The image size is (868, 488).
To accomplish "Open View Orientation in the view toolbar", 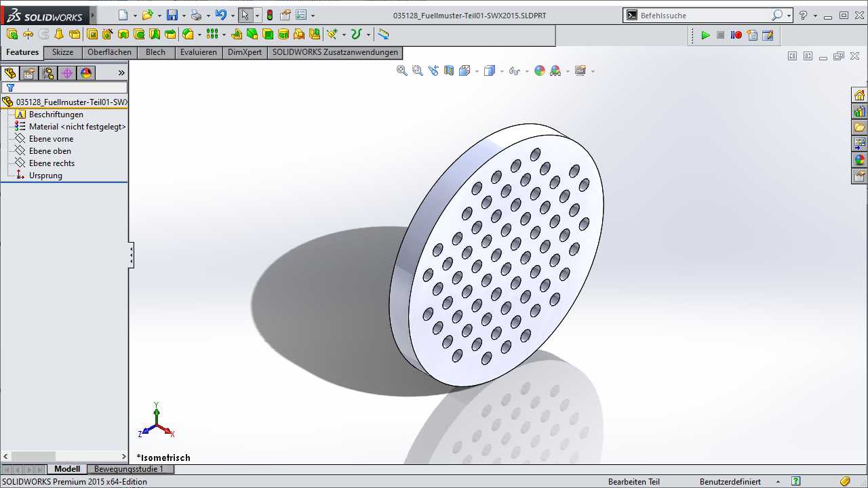I will (x=465, y=70).
